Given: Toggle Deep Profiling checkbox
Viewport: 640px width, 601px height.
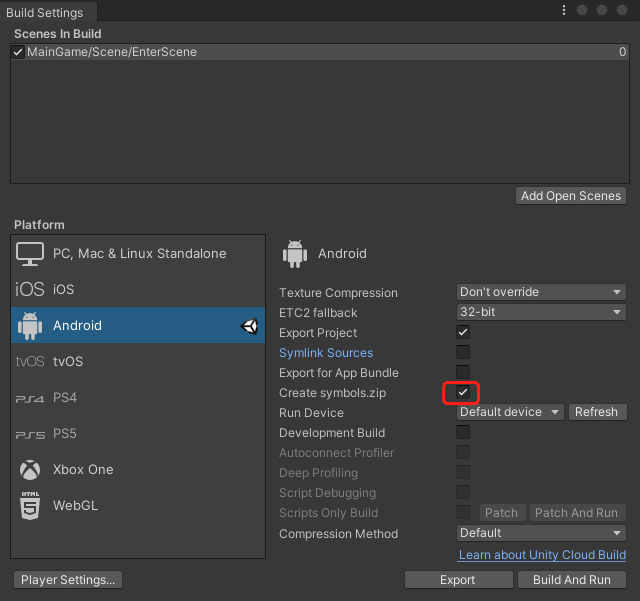Looking at the screenshot, I should 463,472.
